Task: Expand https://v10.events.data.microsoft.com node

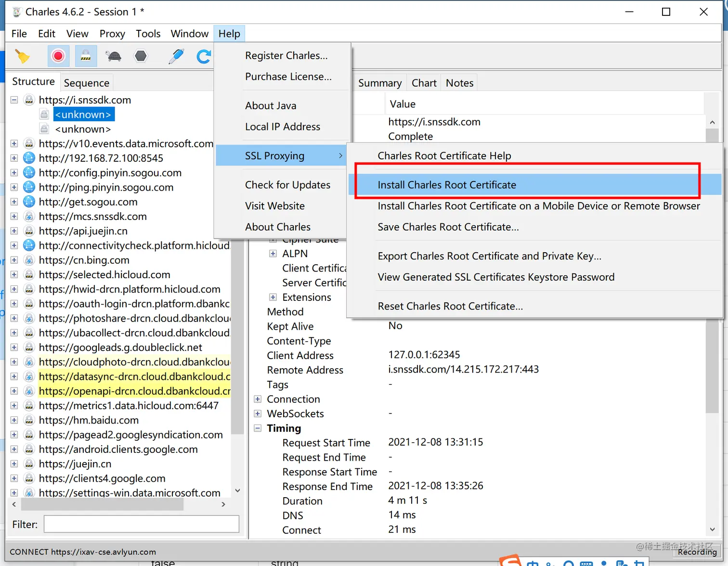Action: pos(14,144)
